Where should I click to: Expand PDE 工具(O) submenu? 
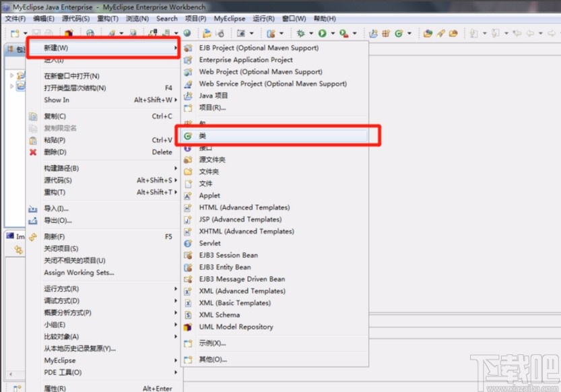click(103, 372)
